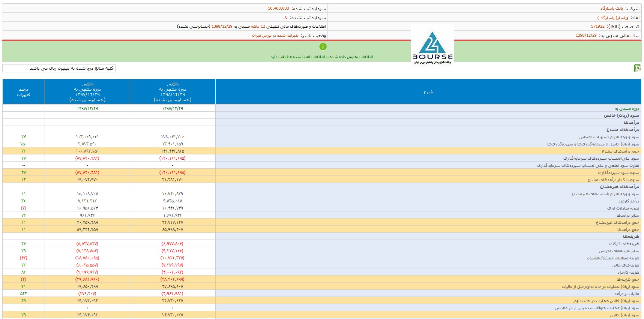Select fiscal year end date beside 'سال مالی منتهی به'
The width and height of the screenshot is (644, 319).
[x=586, y=35]
